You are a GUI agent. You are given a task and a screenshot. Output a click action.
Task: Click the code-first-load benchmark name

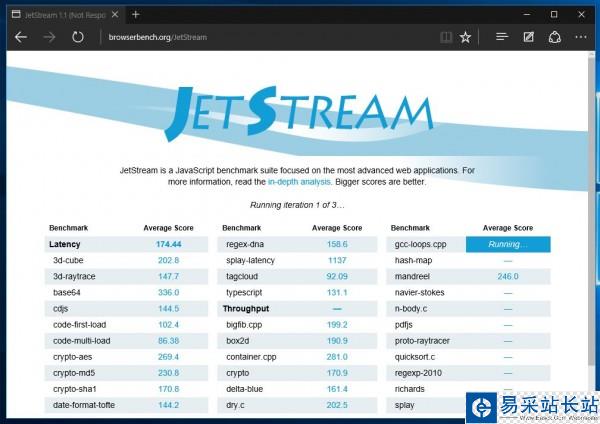(80, 325)
